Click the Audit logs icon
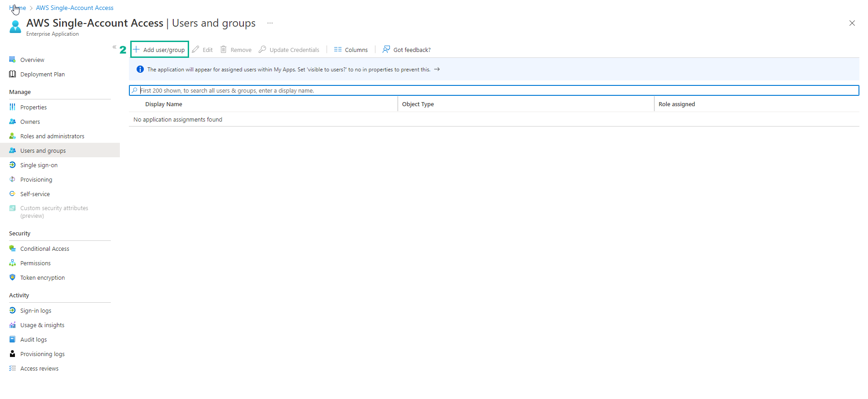The width and height of the screenshot is (868, 399). click(x=12, y=339)
